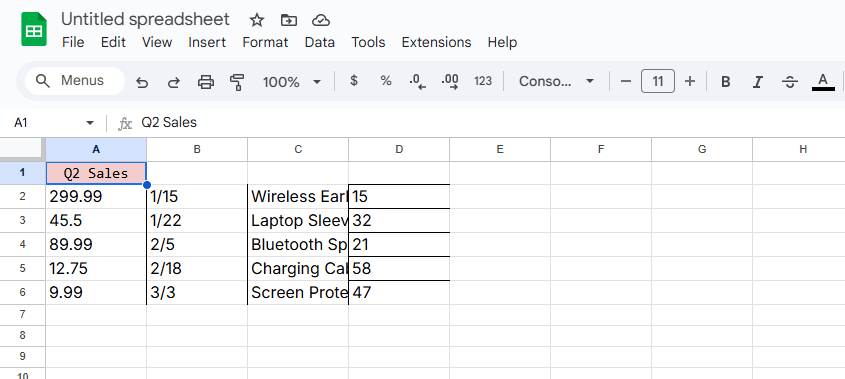This screenshot has width=845, height=379.
Task: Click the 123 more formats button
Action: click(x=483, y=81)
